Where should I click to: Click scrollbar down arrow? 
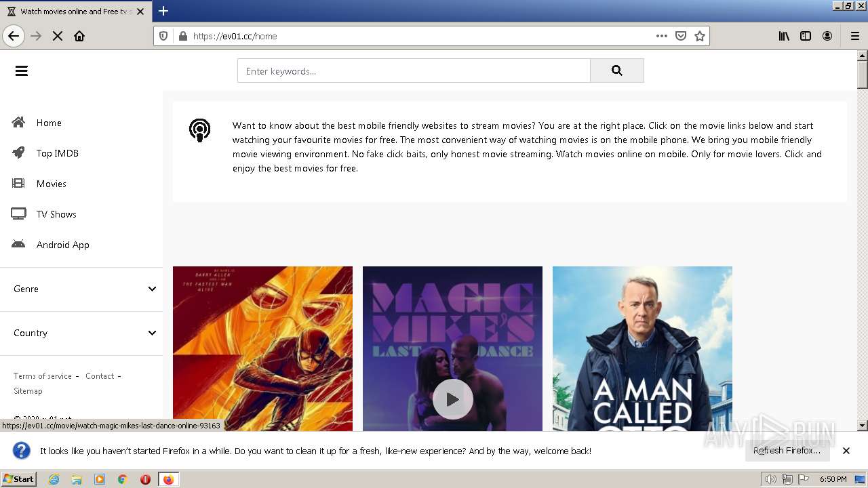[863, 426]
